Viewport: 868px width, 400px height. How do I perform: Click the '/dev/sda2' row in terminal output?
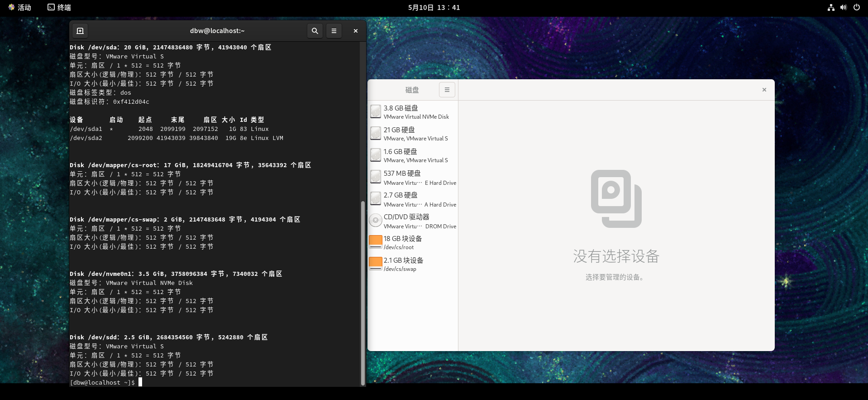point(176,138)
